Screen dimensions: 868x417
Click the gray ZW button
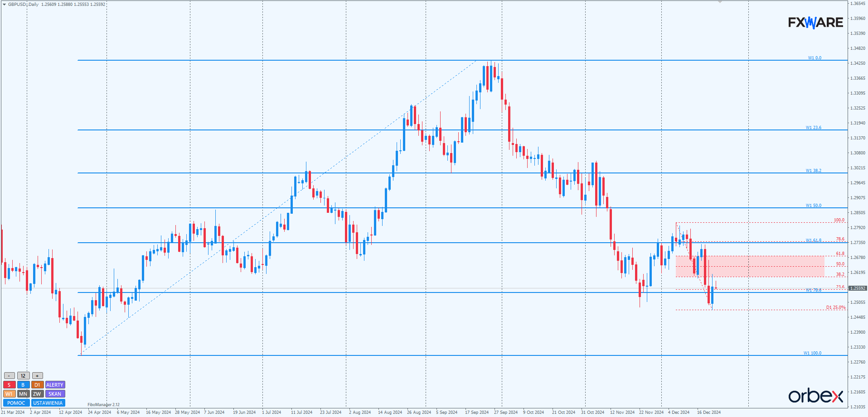[37, 394]
